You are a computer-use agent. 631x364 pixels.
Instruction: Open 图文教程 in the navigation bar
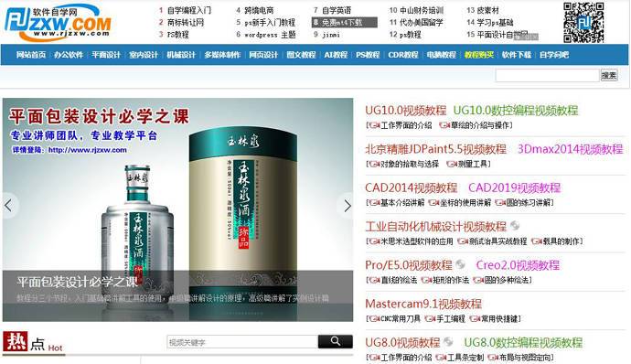(301, 55)
